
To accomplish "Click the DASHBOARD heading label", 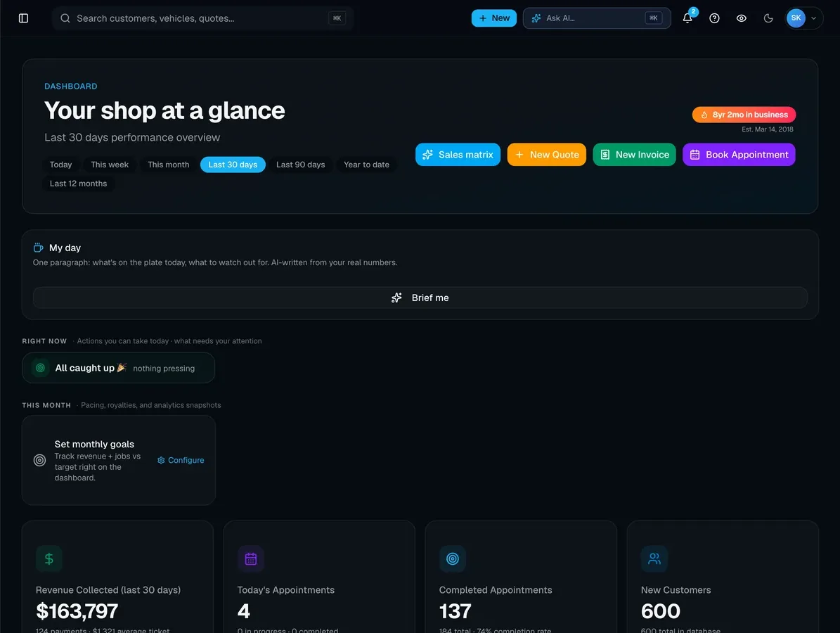I will (71, 87).
